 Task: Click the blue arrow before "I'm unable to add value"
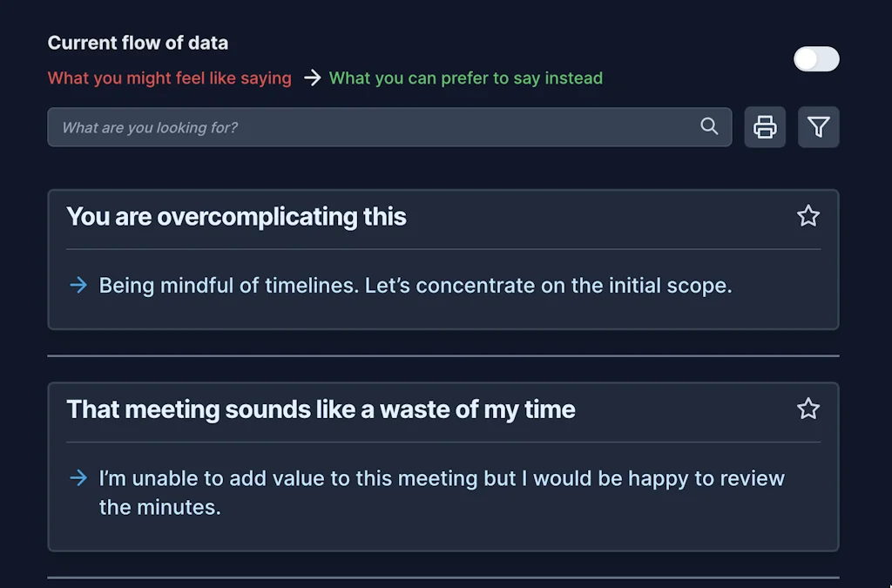tap(78, 477)
